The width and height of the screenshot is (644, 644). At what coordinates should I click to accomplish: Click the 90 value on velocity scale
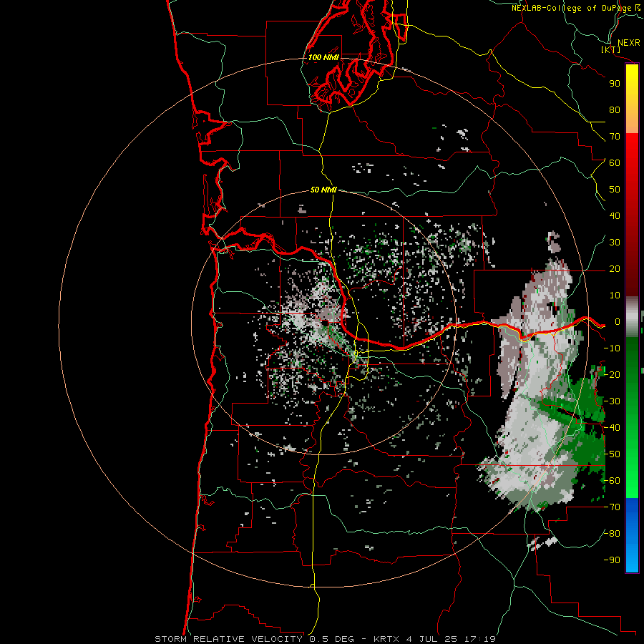click(615, 84)
